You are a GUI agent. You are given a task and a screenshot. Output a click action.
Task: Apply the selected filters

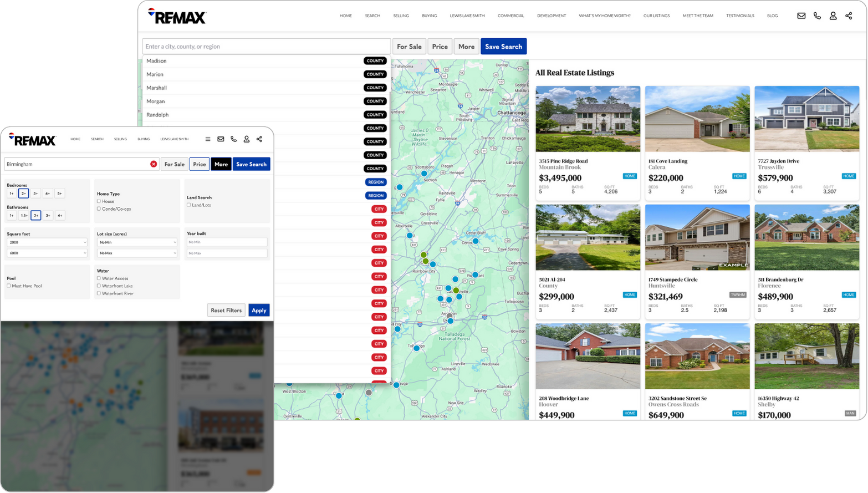tap(259, 311)
